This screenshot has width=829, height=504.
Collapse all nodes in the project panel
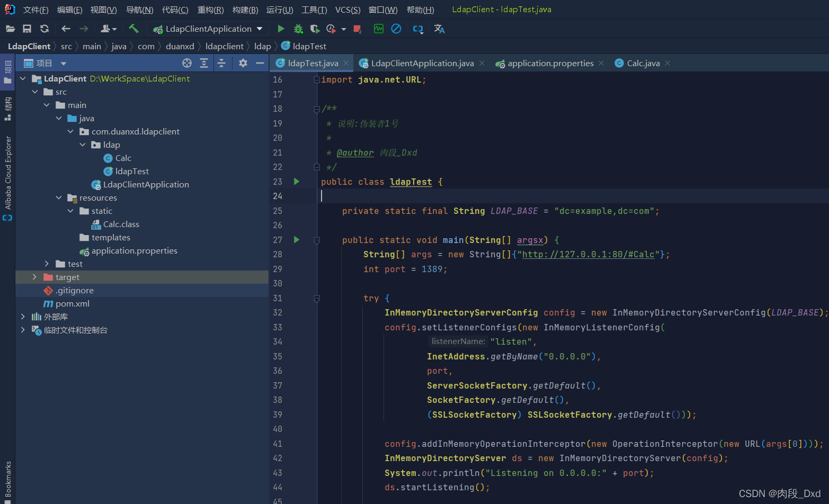tap(221, 63)
